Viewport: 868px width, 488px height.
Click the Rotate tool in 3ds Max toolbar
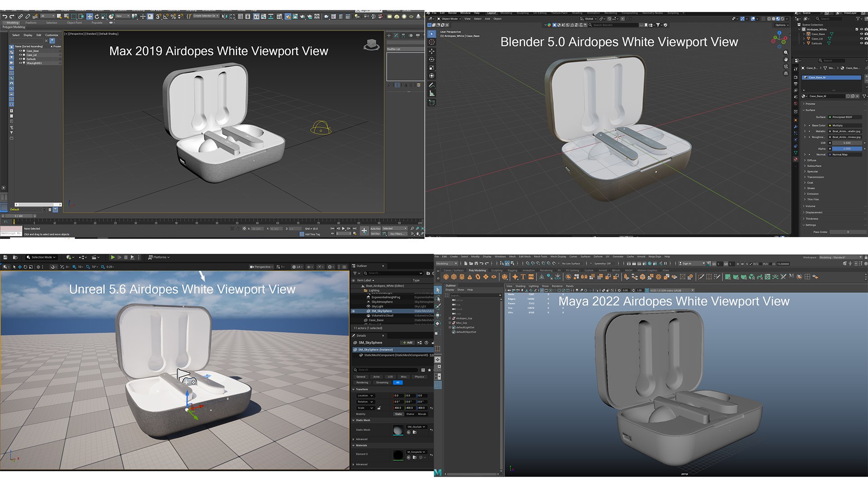(x=97, y=16)
